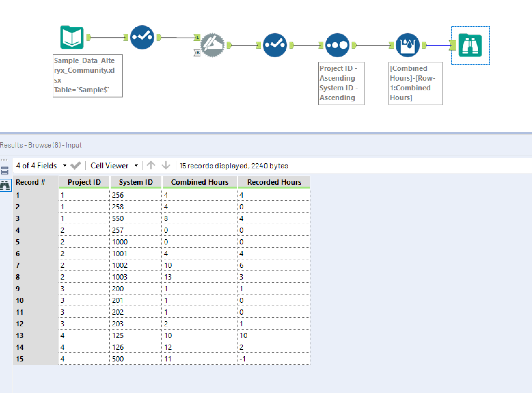Screen dimensions: 532x393
Task: Click the green checkmark to apply field filter
Action: (75, 165)
